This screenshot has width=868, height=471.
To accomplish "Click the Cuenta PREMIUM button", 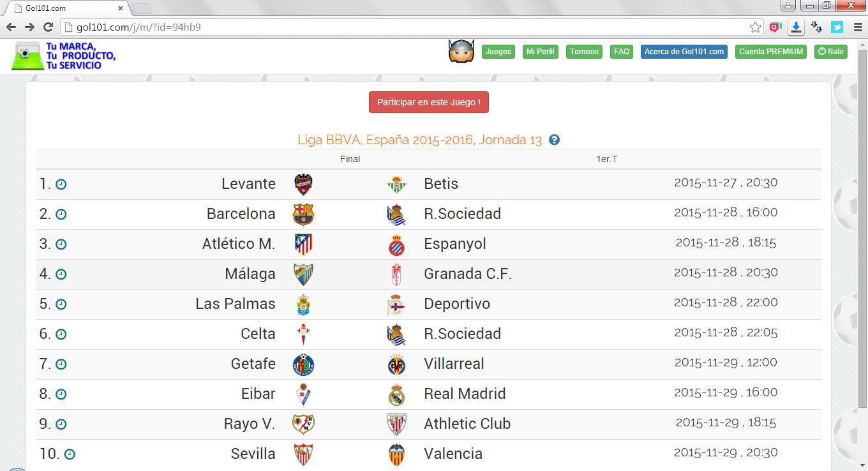I will (770, 52).
